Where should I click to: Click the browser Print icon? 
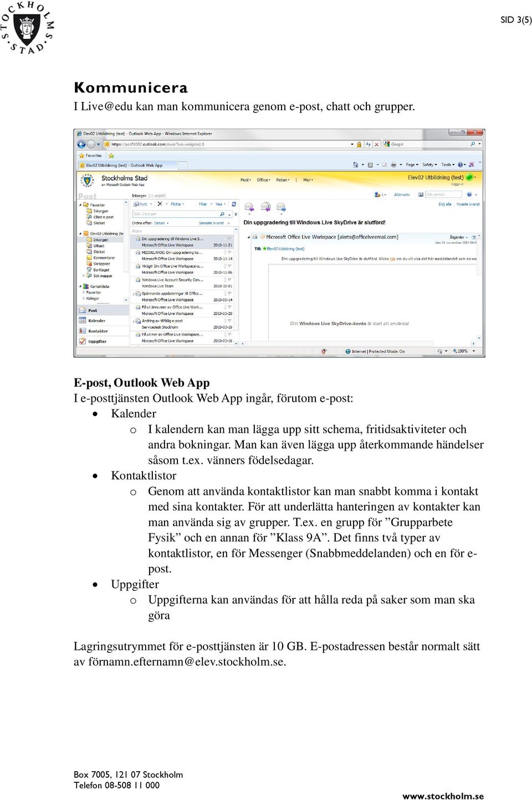[x=393, y=165]
